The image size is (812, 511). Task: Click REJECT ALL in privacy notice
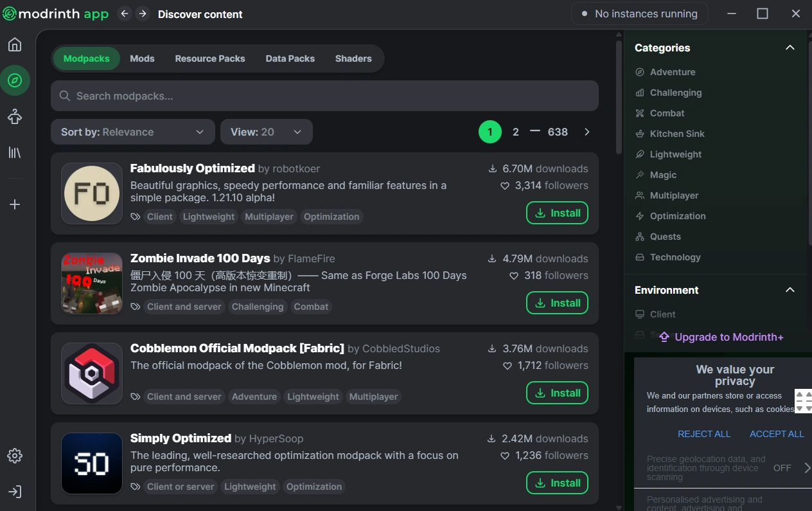tap(704, 434)
